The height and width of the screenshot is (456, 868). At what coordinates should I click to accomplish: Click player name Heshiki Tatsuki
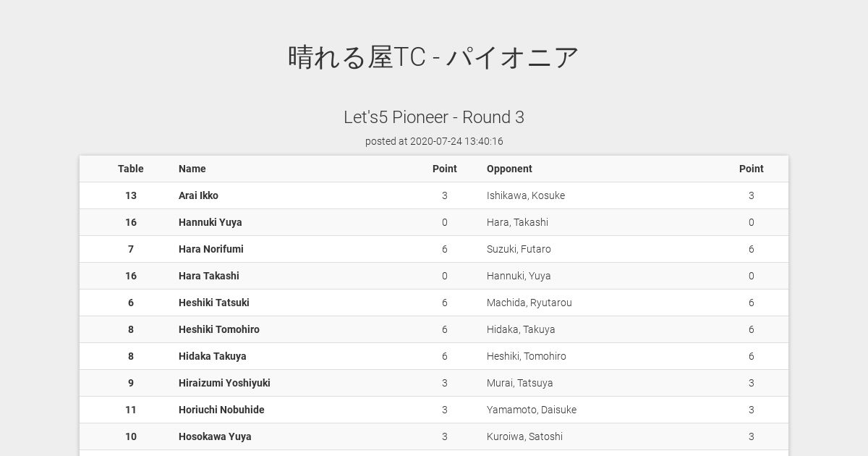(x=214, y=303)
